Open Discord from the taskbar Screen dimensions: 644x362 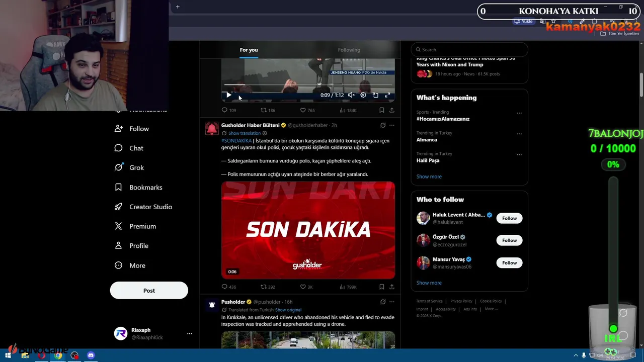click(x=91, y=355)
